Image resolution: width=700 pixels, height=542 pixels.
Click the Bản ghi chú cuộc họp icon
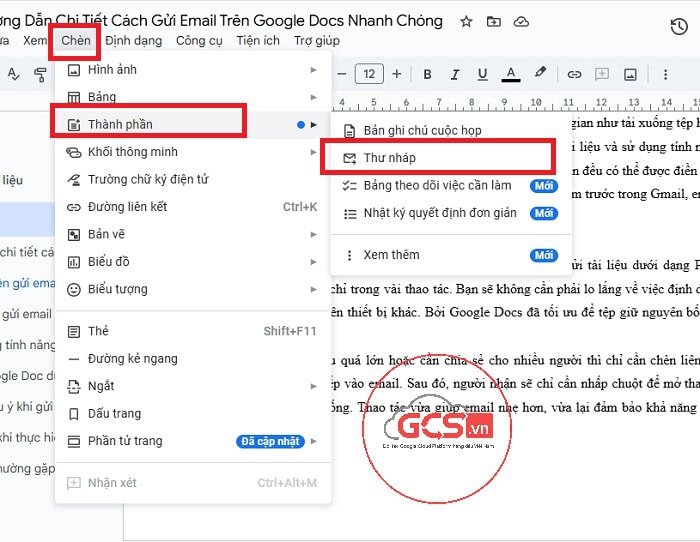[x=349, y=131]
